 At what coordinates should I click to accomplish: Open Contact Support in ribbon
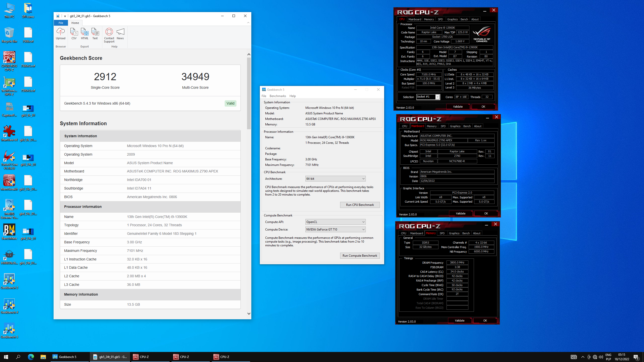coord(109,35)
